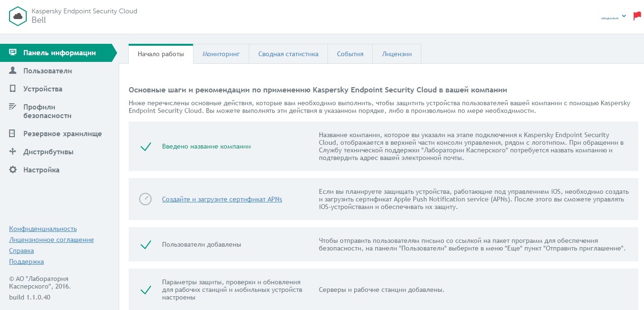Open Панель информации in the sidebar

click(x=58, y=53)
